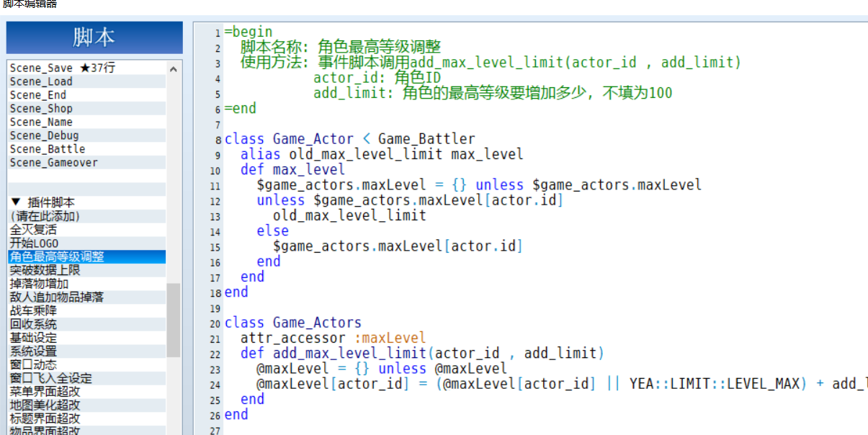Select Scene_Shop script entry
868x435 pixels.
[x=87, y=109]
